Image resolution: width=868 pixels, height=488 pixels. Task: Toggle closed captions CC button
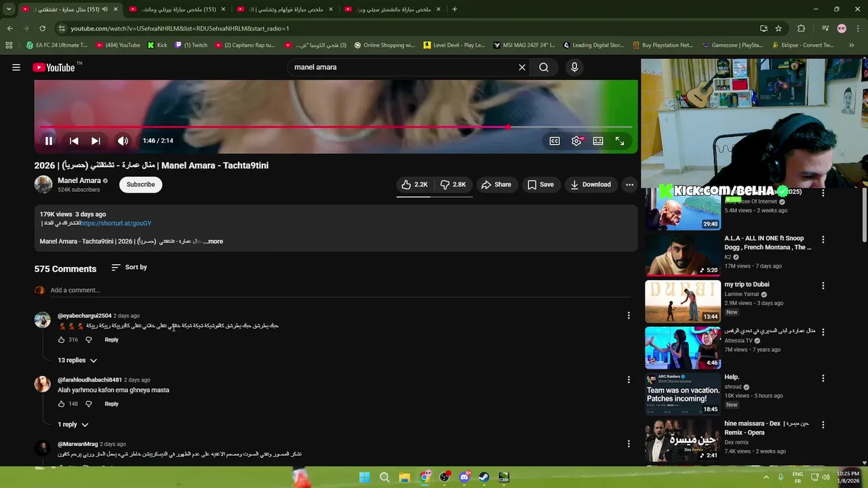click(x=555, y=141)
